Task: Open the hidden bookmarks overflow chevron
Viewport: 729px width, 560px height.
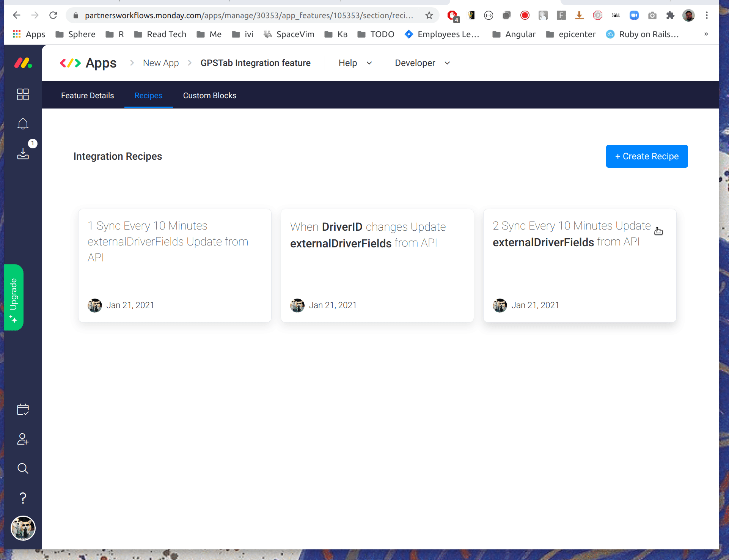Action: point(706,34)
